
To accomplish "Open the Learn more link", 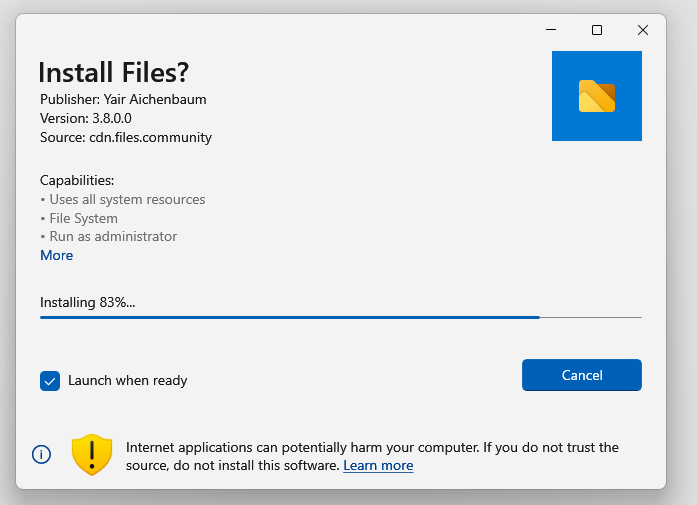I will click(378, 466).
